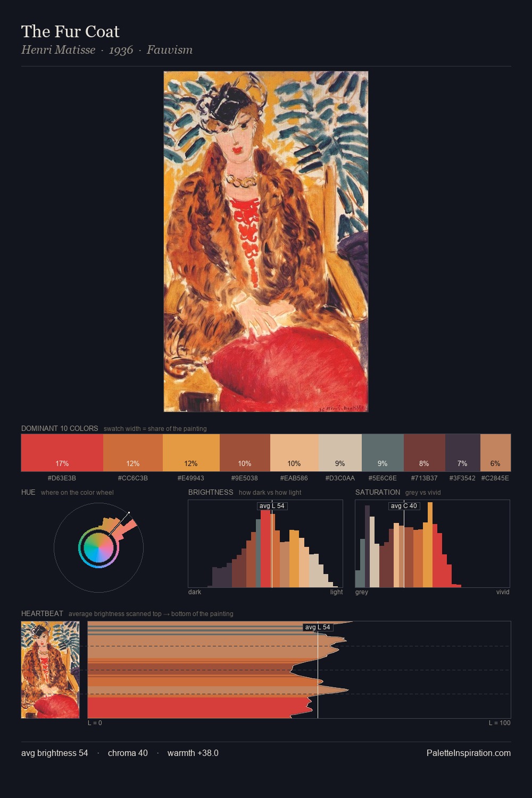
Task: Click the 'grey' axis label under Saturation
Action: click(x=362, y=592)
